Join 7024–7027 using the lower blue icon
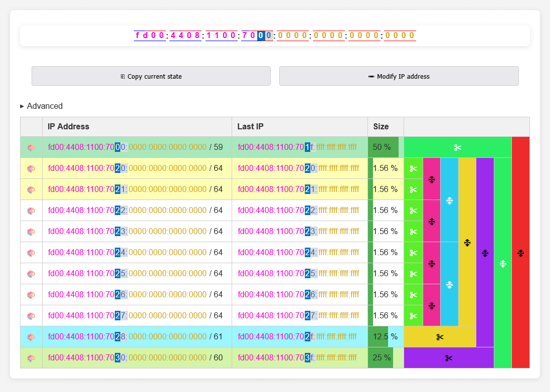The height and width of the screenshot is (392, 550). tap(449, 285)
